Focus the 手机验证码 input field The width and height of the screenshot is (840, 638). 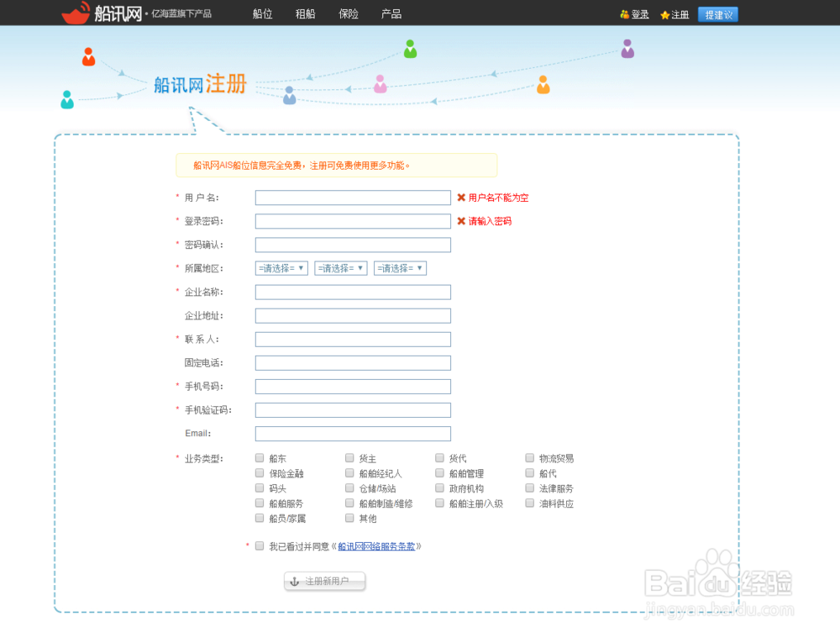point(353,410)
